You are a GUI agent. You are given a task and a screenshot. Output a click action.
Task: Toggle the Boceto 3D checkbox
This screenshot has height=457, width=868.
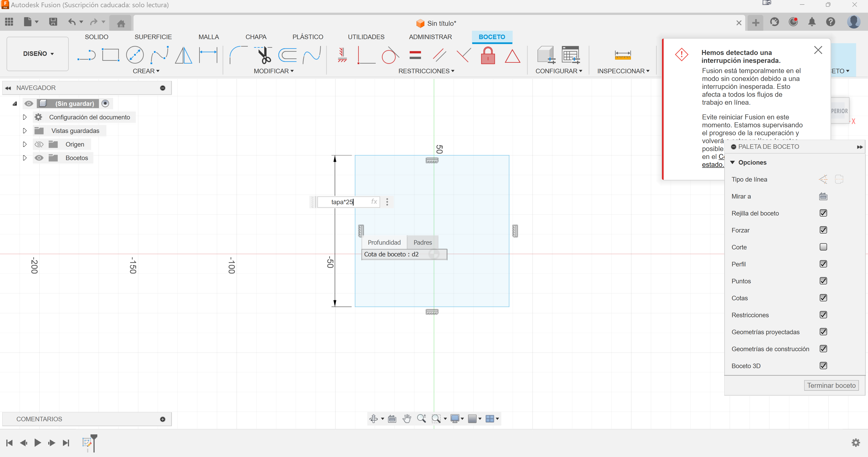[x=823, y=365]
